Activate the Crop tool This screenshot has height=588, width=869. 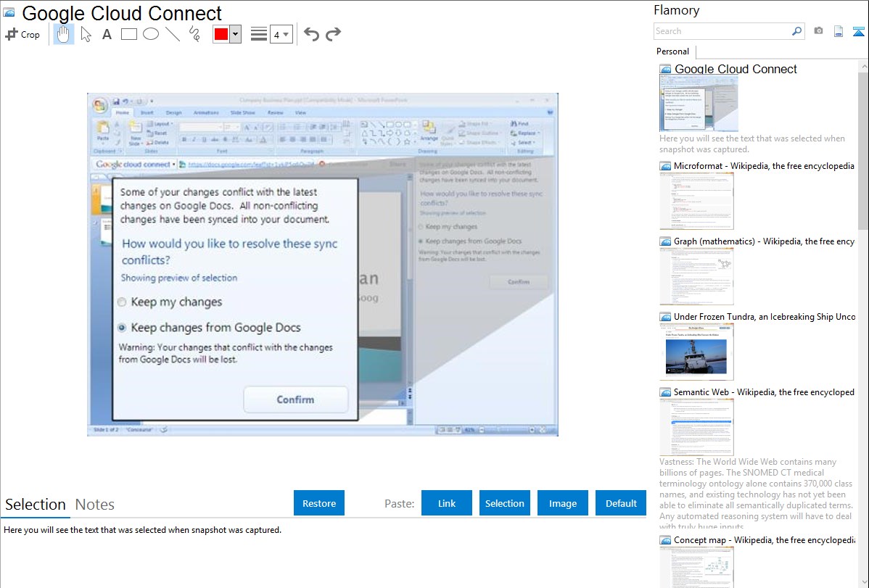point(22,34)
